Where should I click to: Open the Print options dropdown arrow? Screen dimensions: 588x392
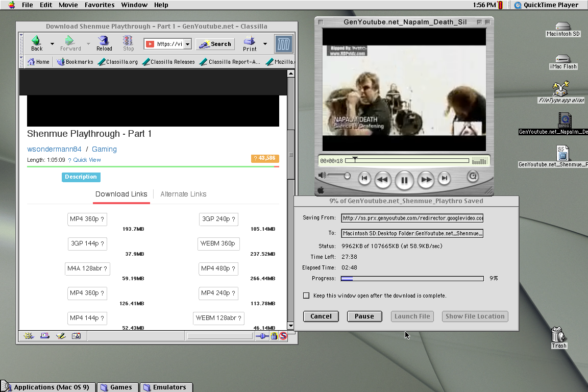tap(265, 44)
